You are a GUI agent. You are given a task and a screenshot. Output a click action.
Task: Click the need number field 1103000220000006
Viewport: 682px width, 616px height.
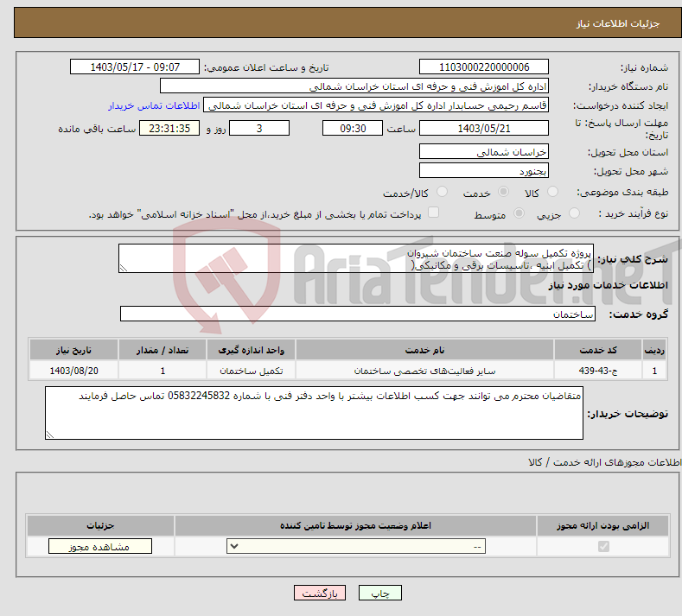pyautogui.click(x=484, y=67)
